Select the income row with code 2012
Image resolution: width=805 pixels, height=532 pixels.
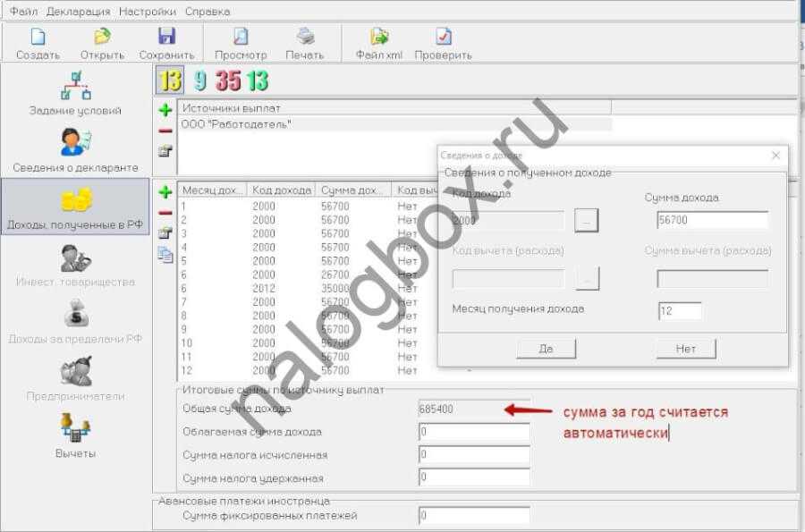[307, 288]
